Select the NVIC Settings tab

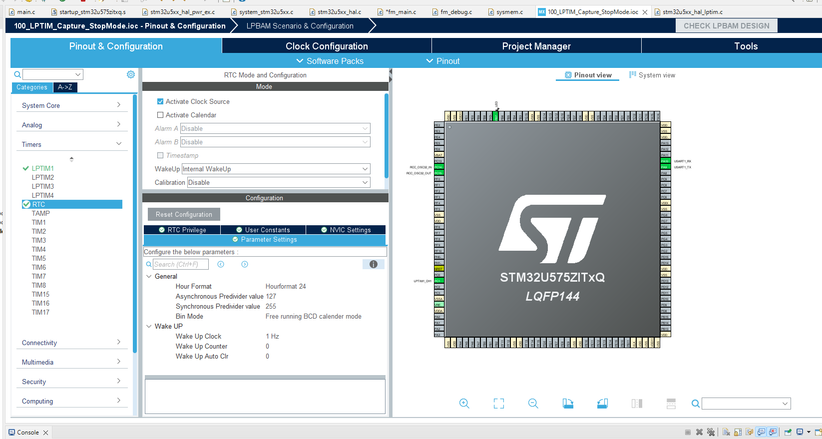pos(345,230)
